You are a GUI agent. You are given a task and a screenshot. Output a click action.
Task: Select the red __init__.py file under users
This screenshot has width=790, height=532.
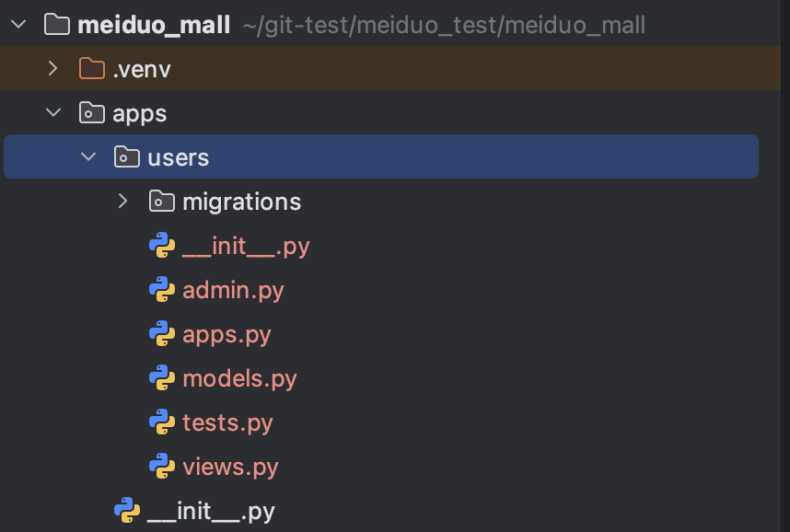[246, 246]
